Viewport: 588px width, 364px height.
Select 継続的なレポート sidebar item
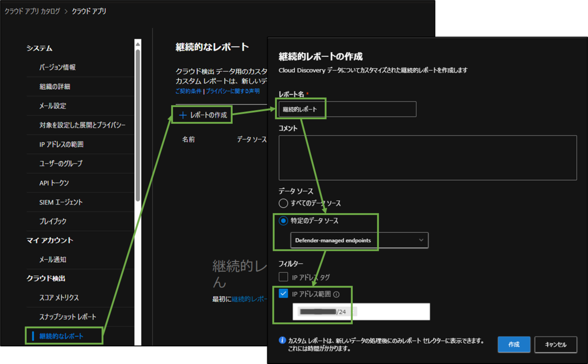tap(61, 336)
